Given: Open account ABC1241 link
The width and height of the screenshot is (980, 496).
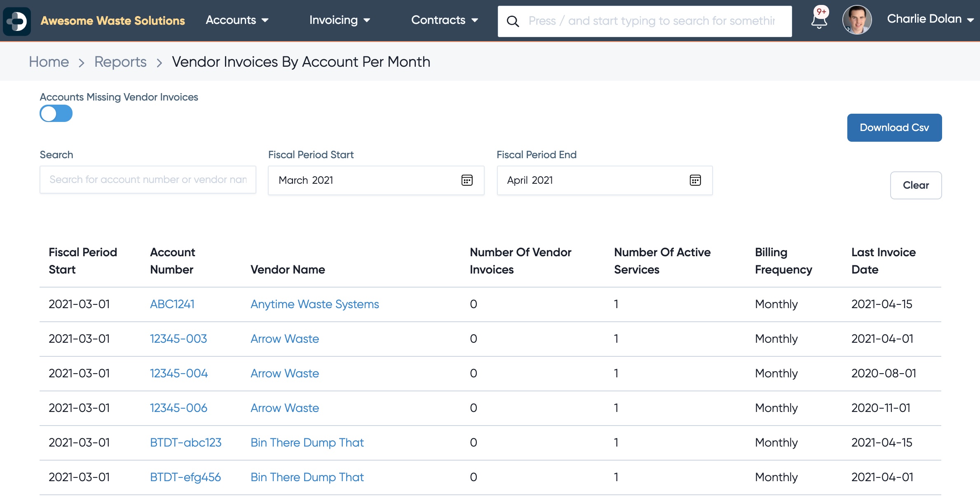Looking at the screenshot, I should [172, 304].
